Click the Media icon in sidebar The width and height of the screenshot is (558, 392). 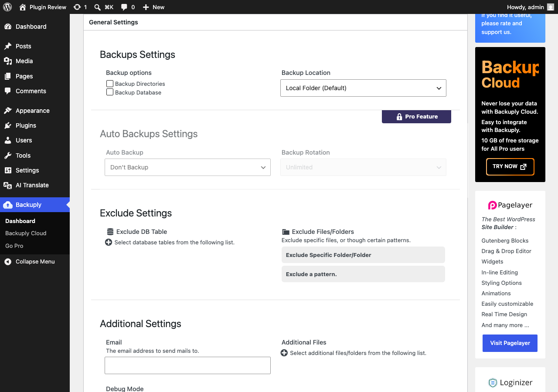point(8,61)
